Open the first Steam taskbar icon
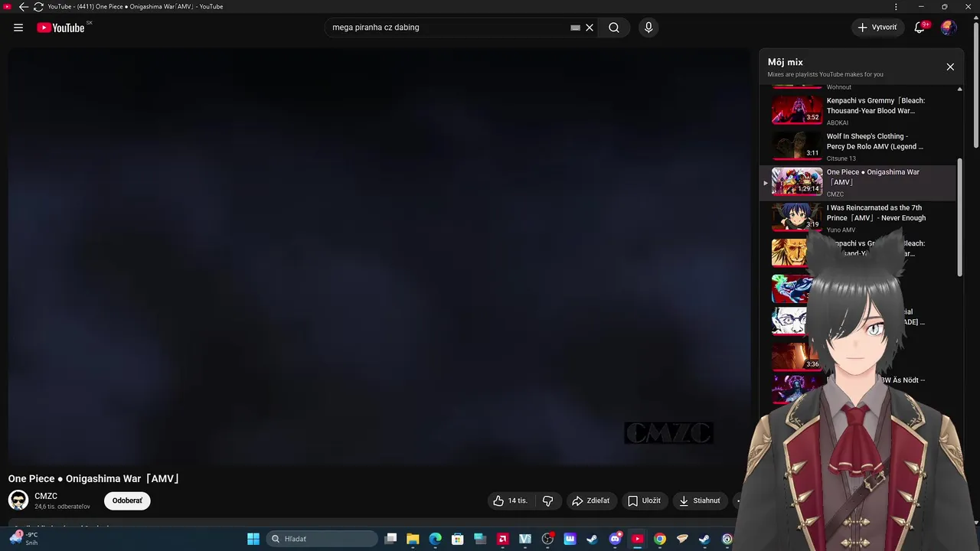 592,539
